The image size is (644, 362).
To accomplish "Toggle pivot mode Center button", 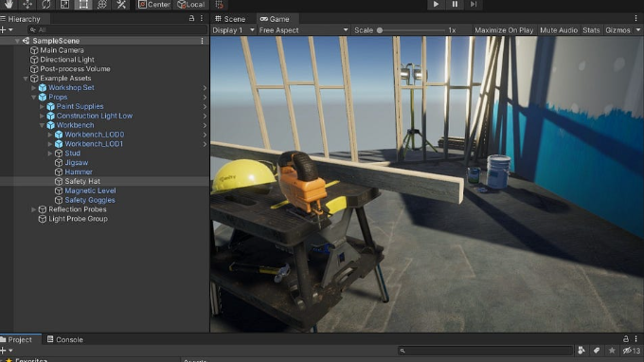I will [x=154, y=5].
